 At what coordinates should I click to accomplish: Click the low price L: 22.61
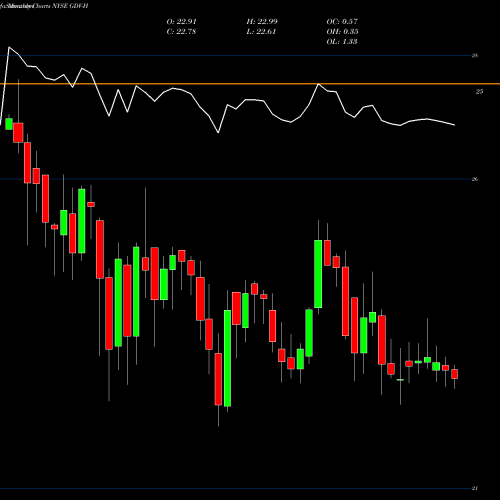click(261, 32)
